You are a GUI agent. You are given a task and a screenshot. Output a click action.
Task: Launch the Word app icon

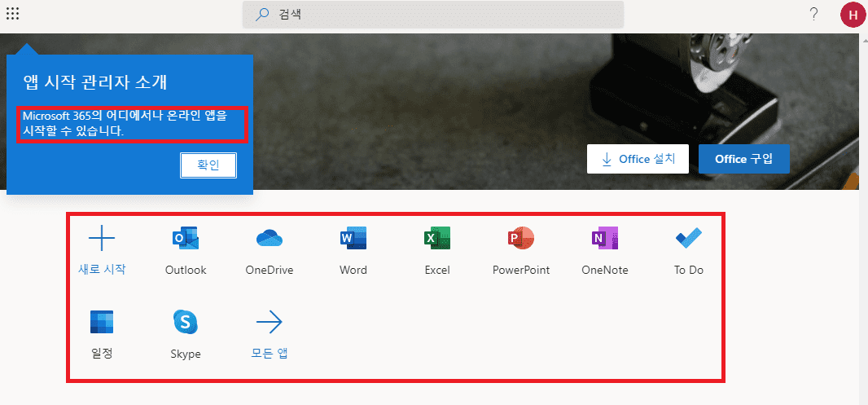[353, 238]
